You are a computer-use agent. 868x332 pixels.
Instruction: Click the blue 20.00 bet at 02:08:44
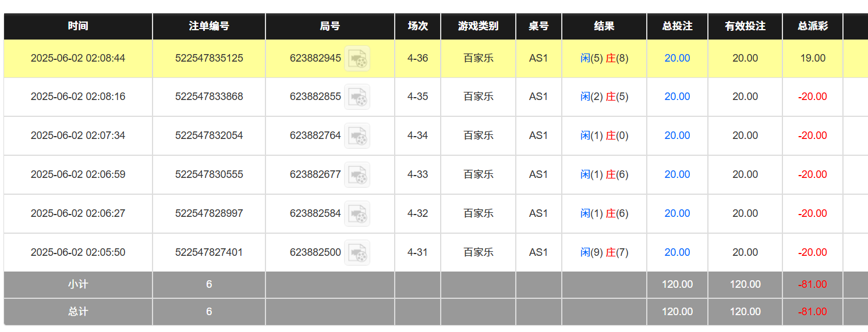pos(677,58)
